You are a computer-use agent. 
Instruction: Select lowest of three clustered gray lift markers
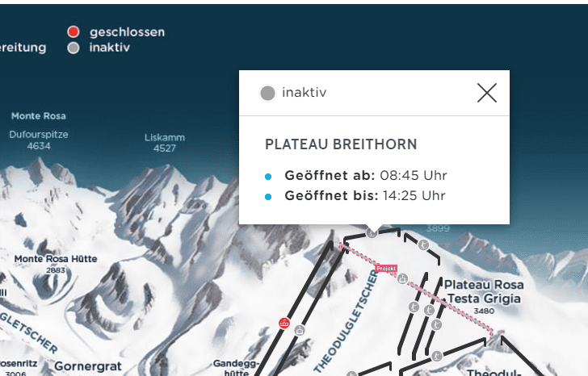coord(435,325)
